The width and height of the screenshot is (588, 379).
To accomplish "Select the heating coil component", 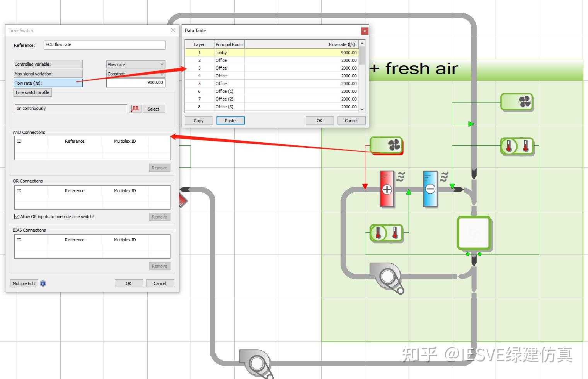I will [387, 189].
